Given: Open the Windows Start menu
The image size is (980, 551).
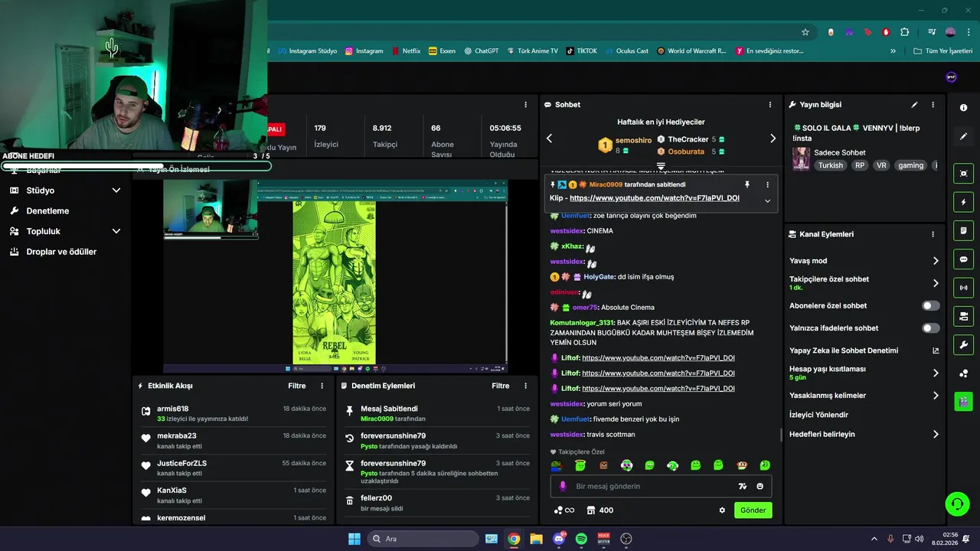Looking at the screenshot, I should [x=354, y=539].
